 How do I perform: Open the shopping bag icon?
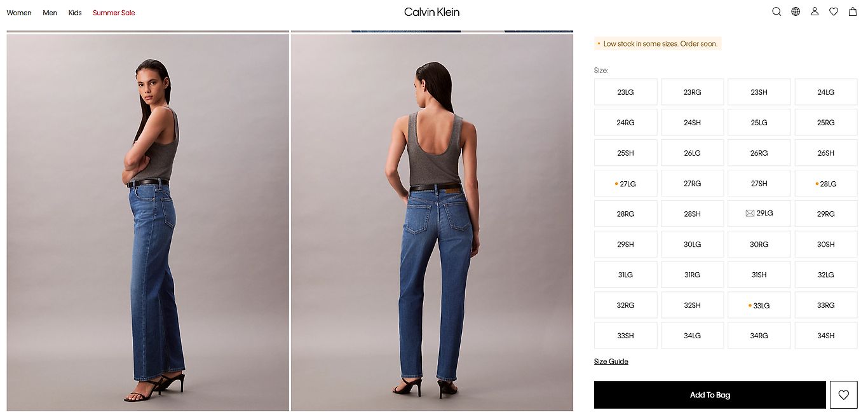click(x=853, y=11)
